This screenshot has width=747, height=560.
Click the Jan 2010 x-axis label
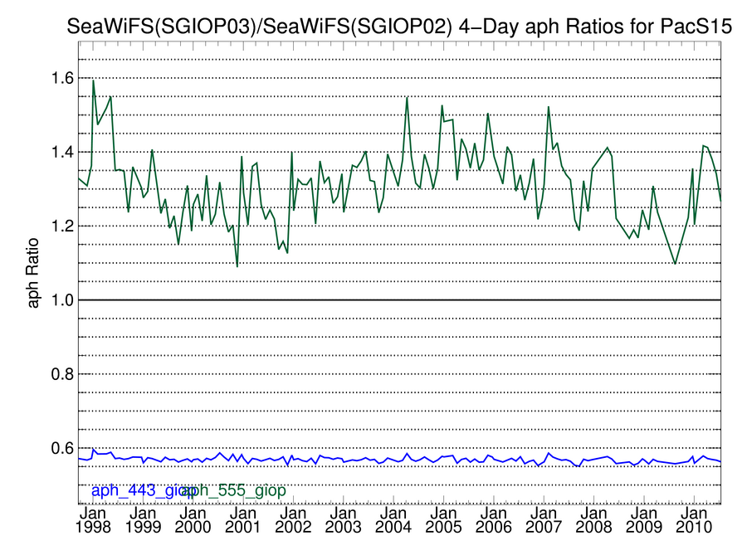(694, 520)
